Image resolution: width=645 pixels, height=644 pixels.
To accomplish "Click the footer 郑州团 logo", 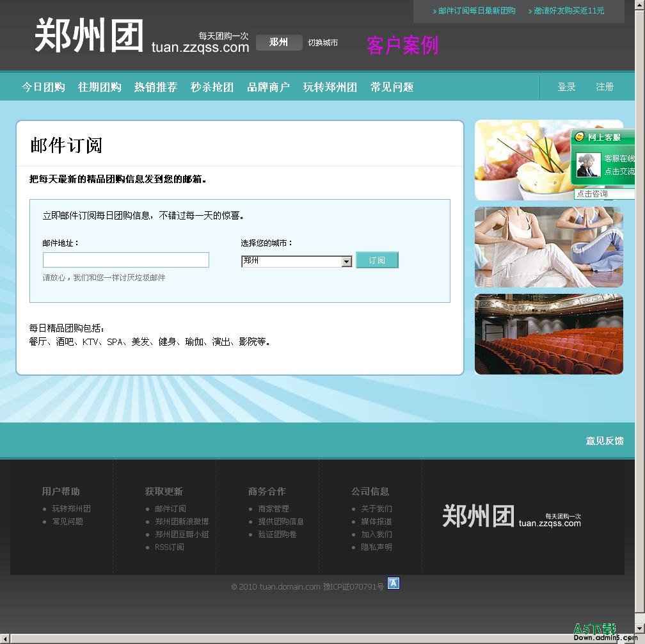I will pyautogui.click(x=511, y=516).
